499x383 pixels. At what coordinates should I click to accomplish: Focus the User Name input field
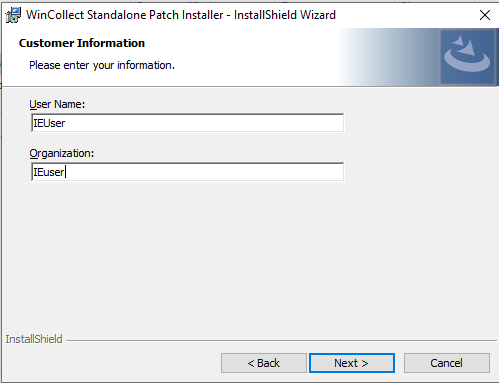click(187, 123)
